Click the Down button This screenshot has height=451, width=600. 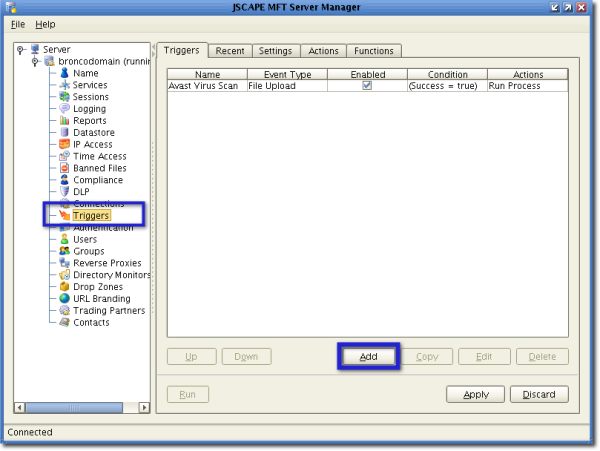(x=246, y=357)
